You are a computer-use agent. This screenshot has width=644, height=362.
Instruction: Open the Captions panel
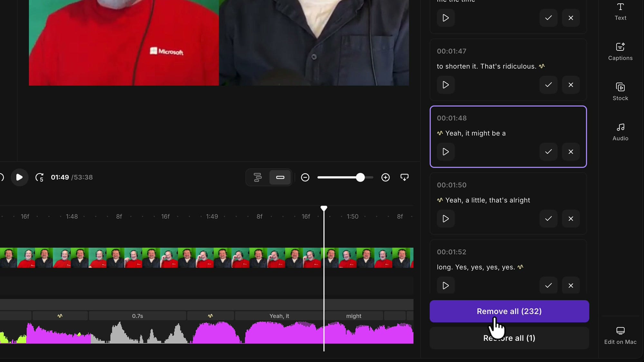click(x=620, y=51)
